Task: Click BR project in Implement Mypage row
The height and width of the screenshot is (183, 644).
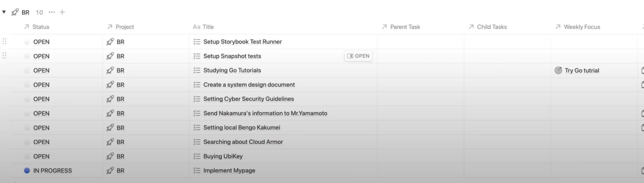Action: [x=121, y=171]
